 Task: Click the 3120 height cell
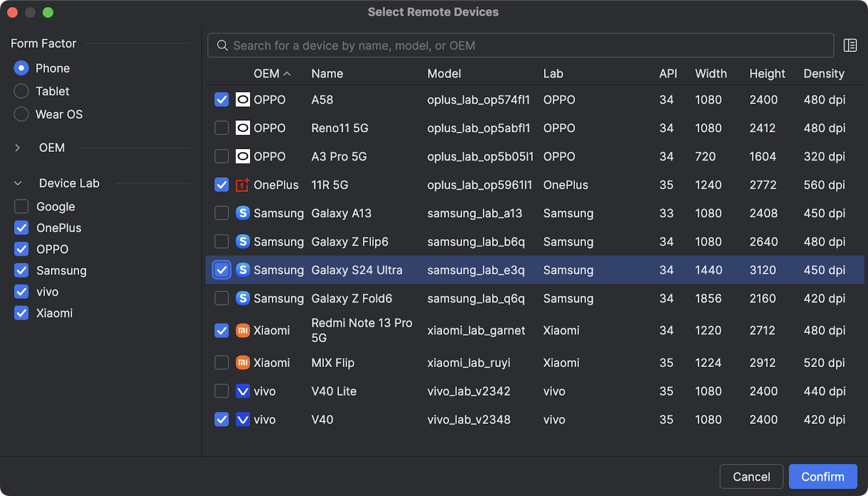pos(763,270)
